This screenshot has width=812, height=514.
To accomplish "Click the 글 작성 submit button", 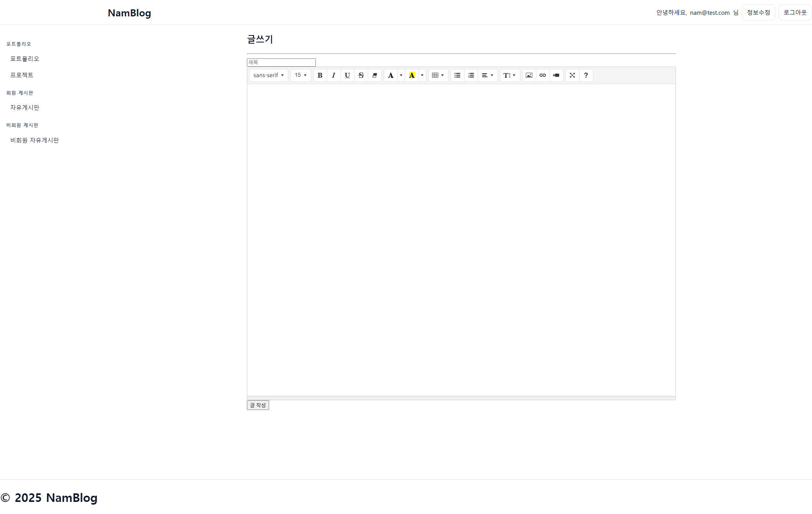I will click(258, 405).
